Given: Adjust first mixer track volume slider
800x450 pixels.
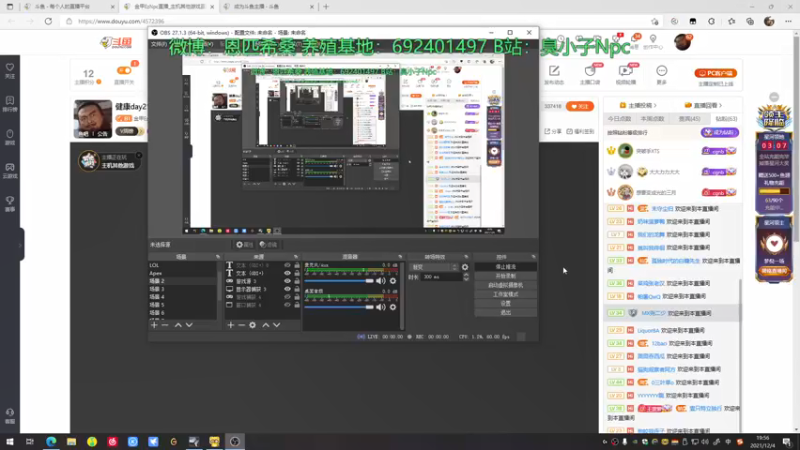Looking at the screenshot, I should pyautogui.click(x=339, y=281).
